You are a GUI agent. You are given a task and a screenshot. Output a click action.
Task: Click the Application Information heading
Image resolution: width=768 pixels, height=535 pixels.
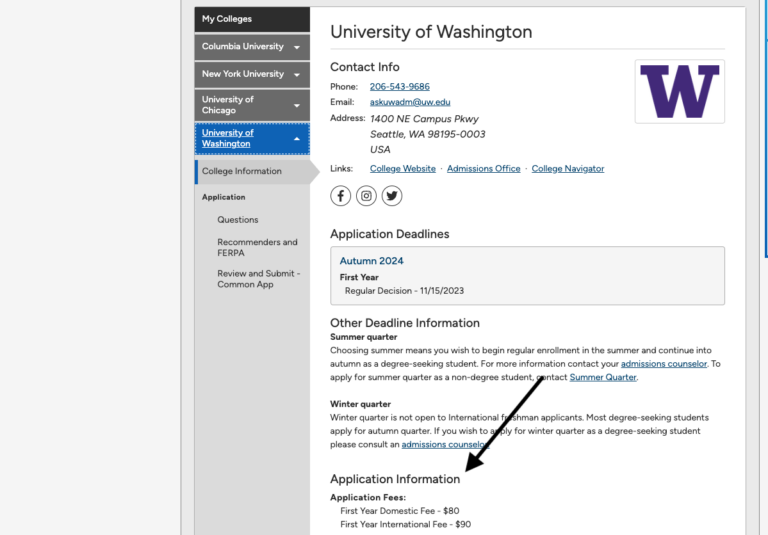395,479
